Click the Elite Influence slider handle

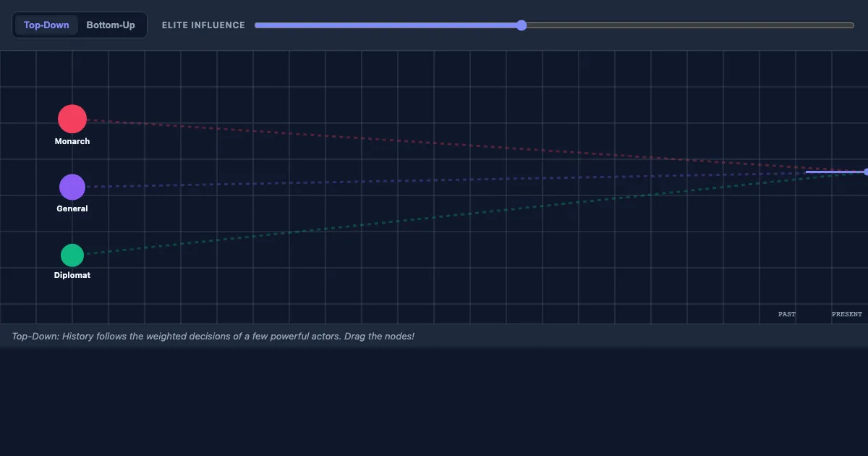[522, 25]
